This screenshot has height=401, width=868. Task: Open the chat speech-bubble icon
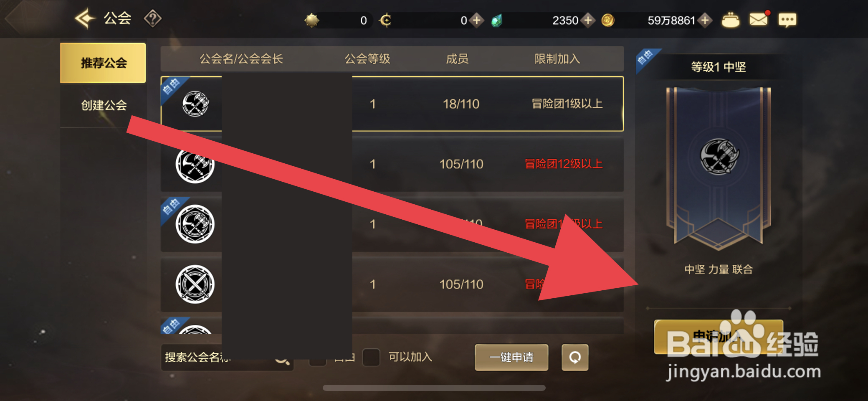787,20
